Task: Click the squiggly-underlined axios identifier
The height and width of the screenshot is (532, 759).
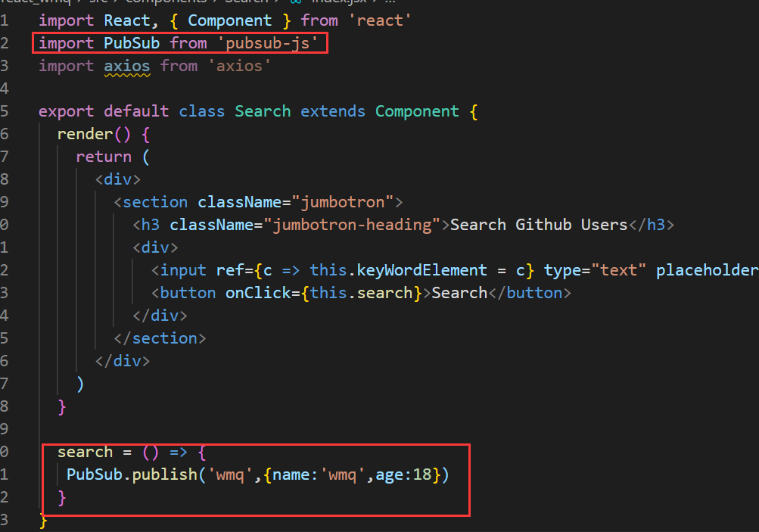Action: point(127,66)
